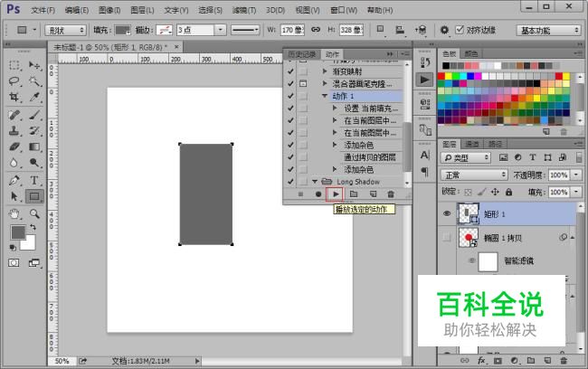Toggle the checkmark for 动作 1
This screenshot has height=369, width=588.
pyautogui.click(x=290, y=96)
